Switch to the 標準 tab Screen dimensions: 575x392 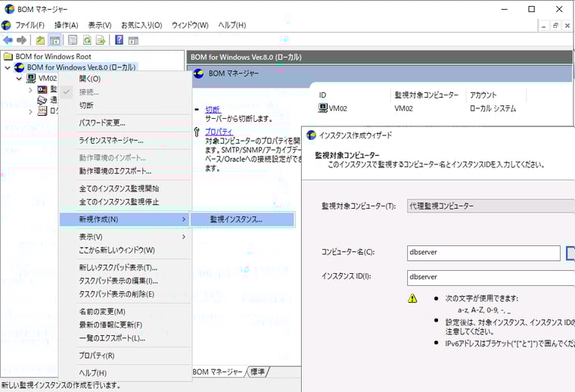[x=258, y=372]
